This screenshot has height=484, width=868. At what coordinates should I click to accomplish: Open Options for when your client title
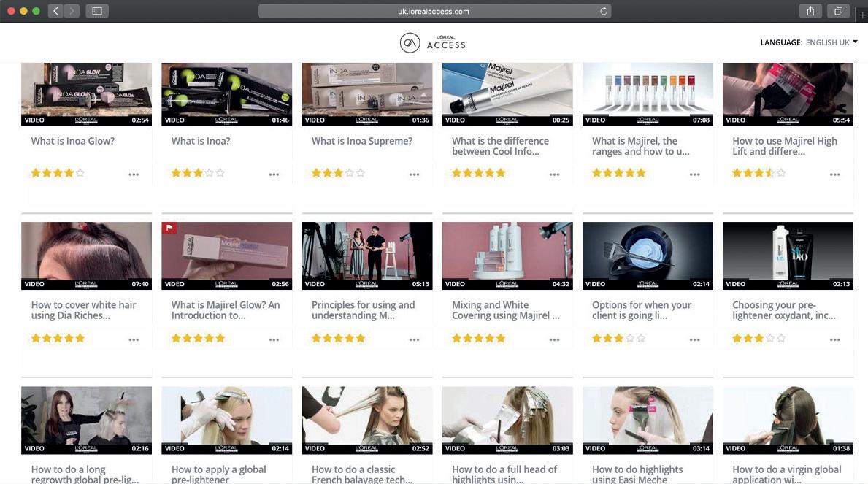[642, 310]
